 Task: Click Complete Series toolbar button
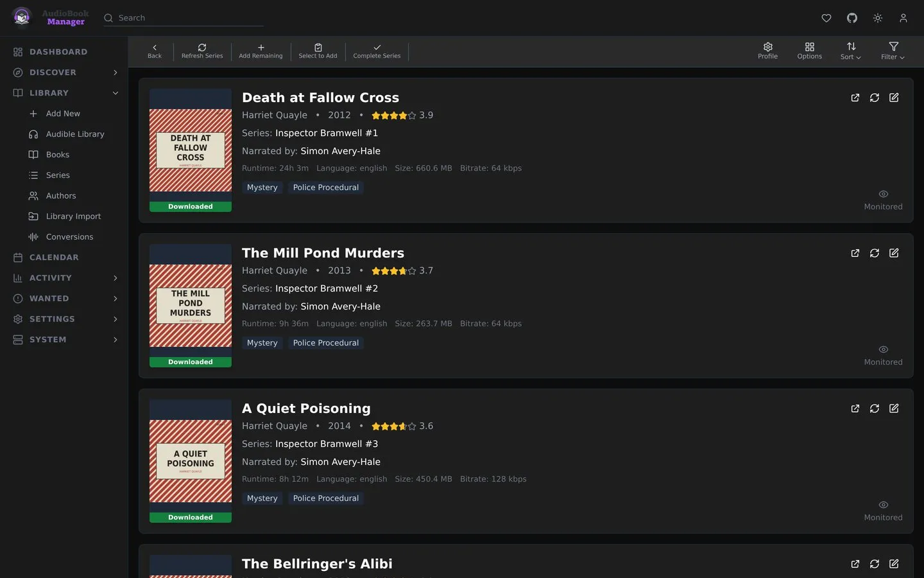tap(377, 51)
